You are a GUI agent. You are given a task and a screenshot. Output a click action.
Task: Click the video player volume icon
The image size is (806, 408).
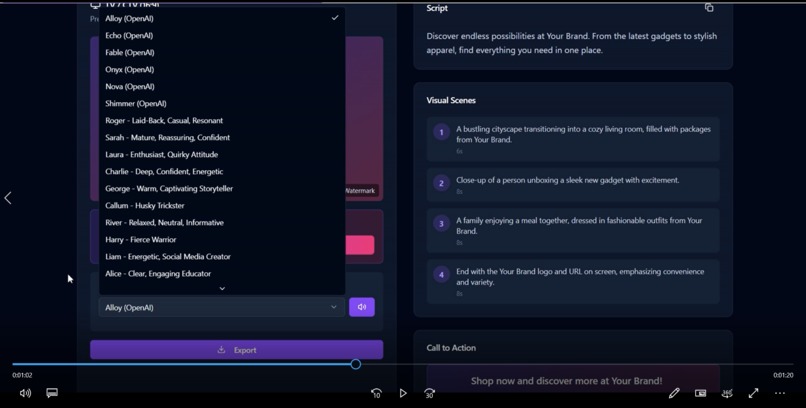coord(25,393)
